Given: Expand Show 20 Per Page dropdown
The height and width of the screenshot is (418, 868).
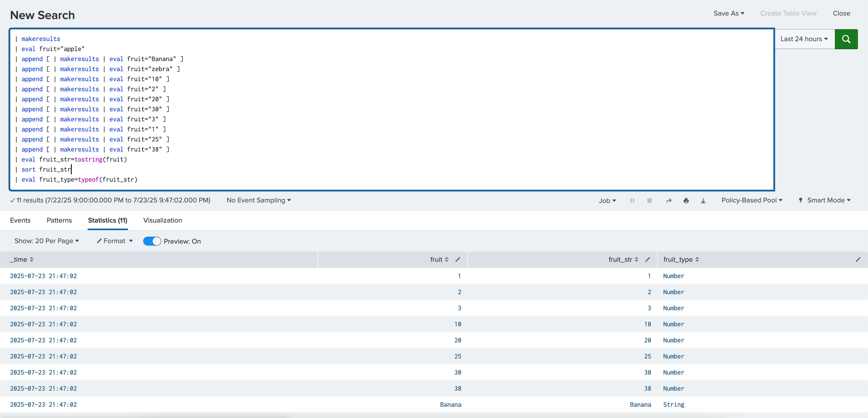Looking at the screenshot, I should [46, 241].
